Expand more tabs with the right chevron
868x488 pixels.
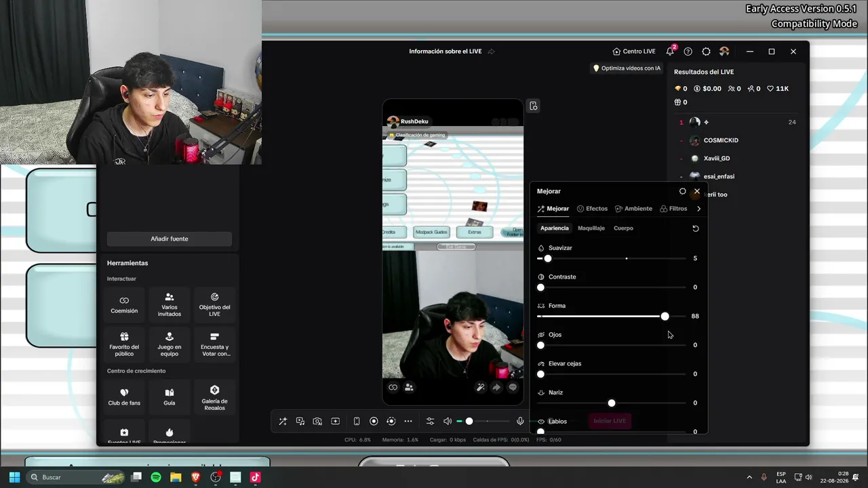pos(698,209)
